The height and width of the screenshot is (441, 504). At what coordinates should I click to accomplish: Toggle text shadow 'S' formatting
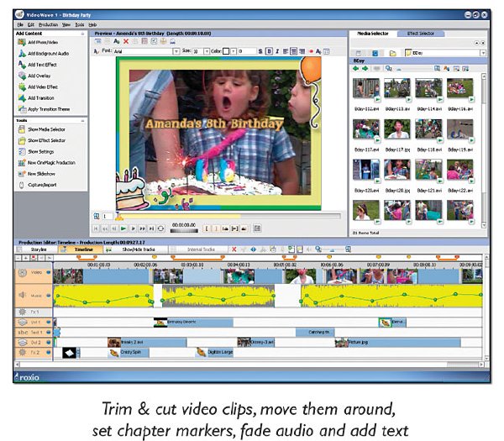[260, 51]
